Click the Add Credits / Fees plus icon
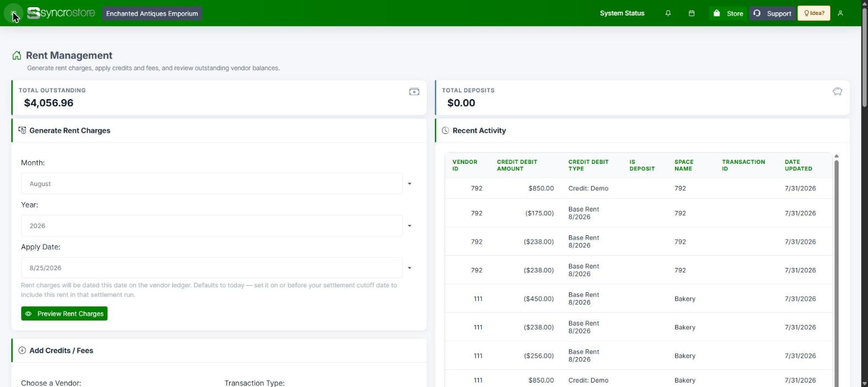This screenshot has height=387, width=868. [22, 350]
